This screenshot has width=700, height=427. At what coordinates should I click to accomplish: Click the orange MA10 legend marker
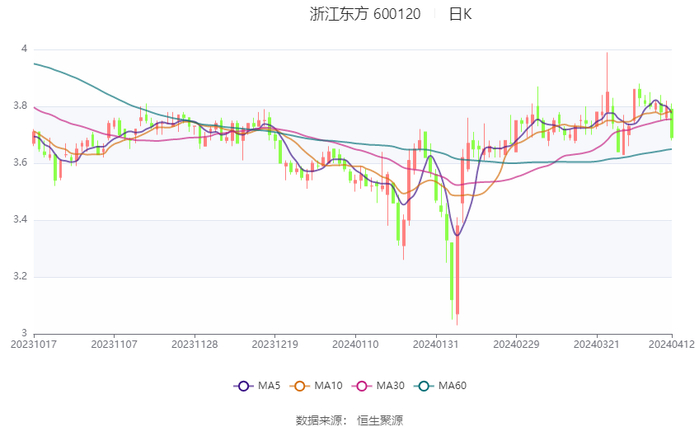tap(299, 385)
